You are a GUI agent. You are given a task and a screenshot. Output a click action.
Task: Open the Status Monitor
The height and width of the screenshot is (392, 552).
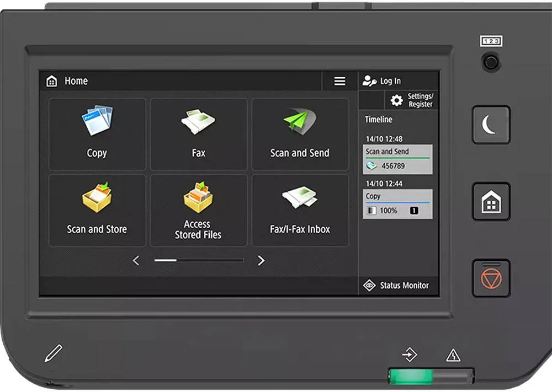pyautogui.click(x=397, y=285)
